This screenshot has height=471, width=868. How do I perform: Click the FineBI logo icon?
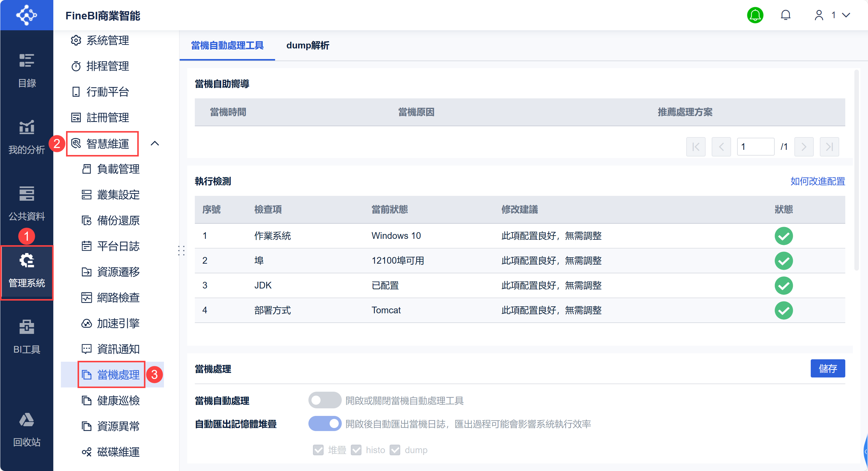pyautogui.click(x=26, y=15)
